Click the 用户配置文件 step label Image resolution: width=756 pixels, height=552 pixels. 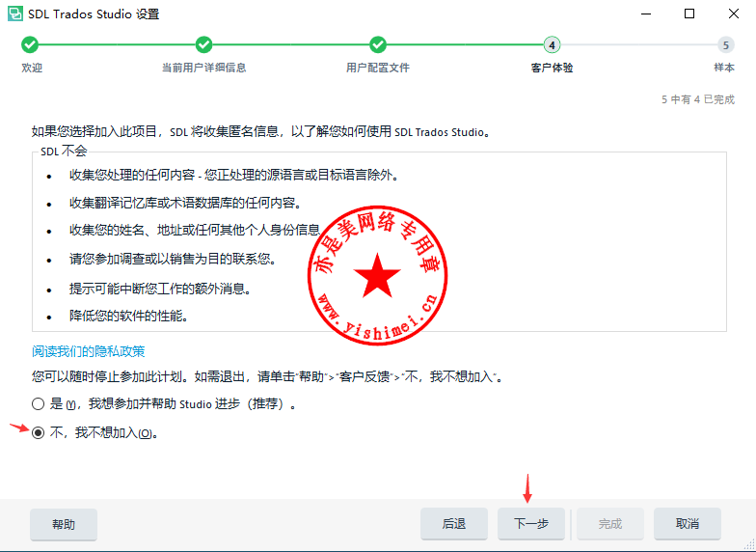click(378, 68)
